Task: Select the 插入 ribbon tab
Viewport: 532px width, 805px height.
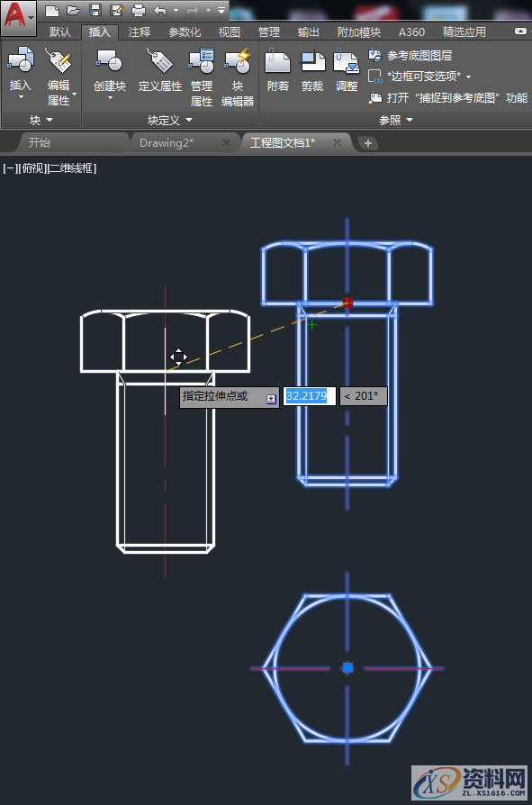Action: click(x=100, y=32)
